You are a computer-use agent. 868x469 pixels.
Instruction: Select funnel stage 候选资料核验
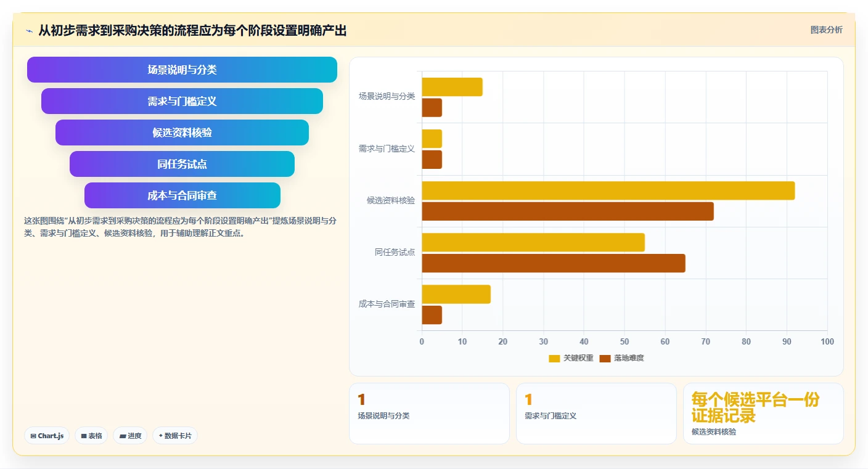[182, 133]
